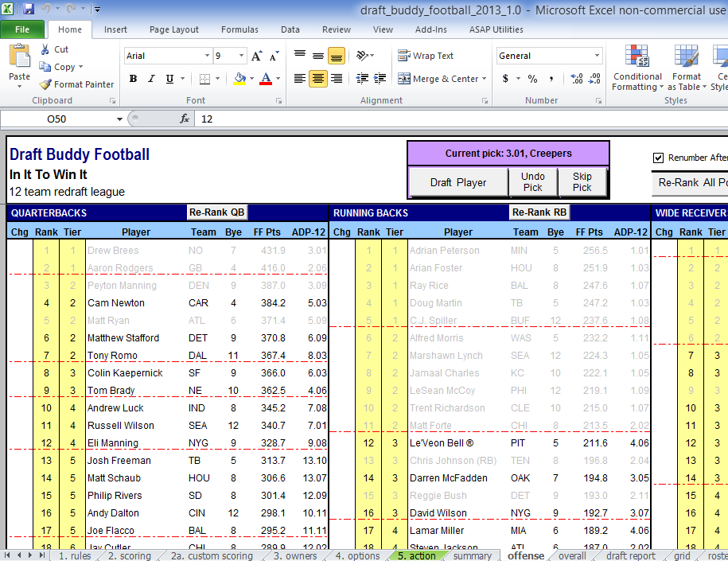Screen dimensions: 728x561
Task: Switch to the '5. action' sheet tab
Action: pos(416,555)
